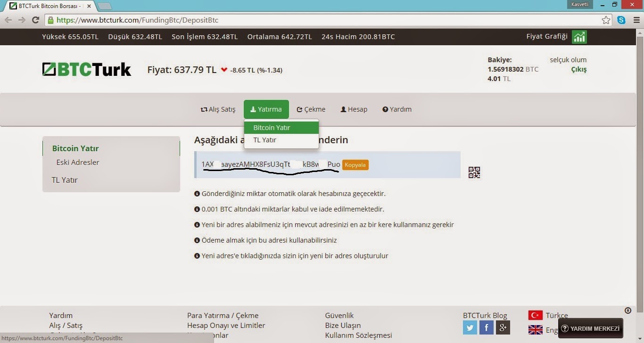Open footer Hesap Onayı ve Limitler link

226,326
